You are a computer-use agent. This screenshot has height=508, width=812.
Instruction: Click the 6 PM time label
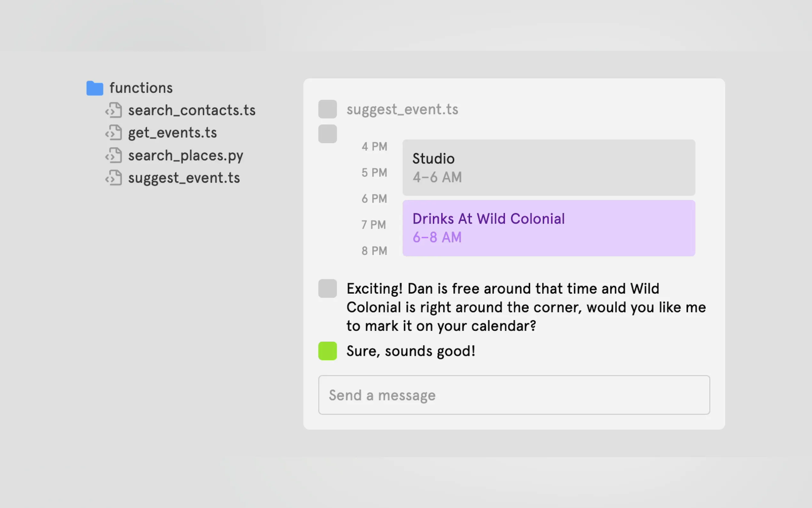pyautogui.click(x=374, y=199)
